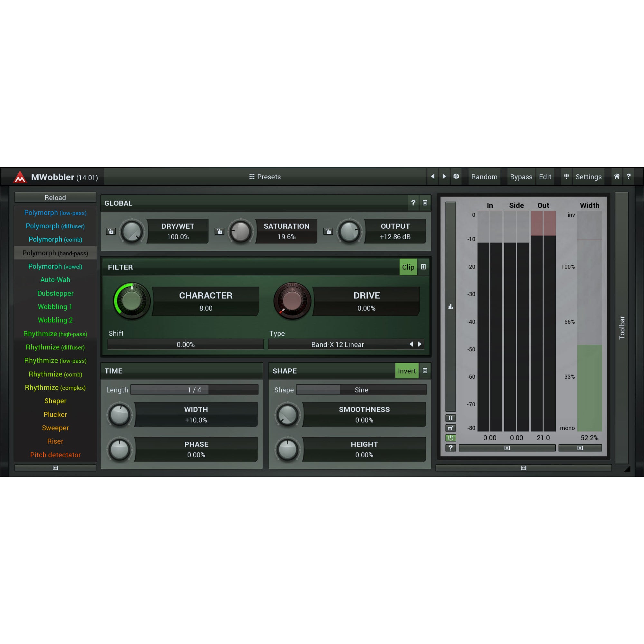
Task: Pick the Riser preset
Action: point(55,441)
